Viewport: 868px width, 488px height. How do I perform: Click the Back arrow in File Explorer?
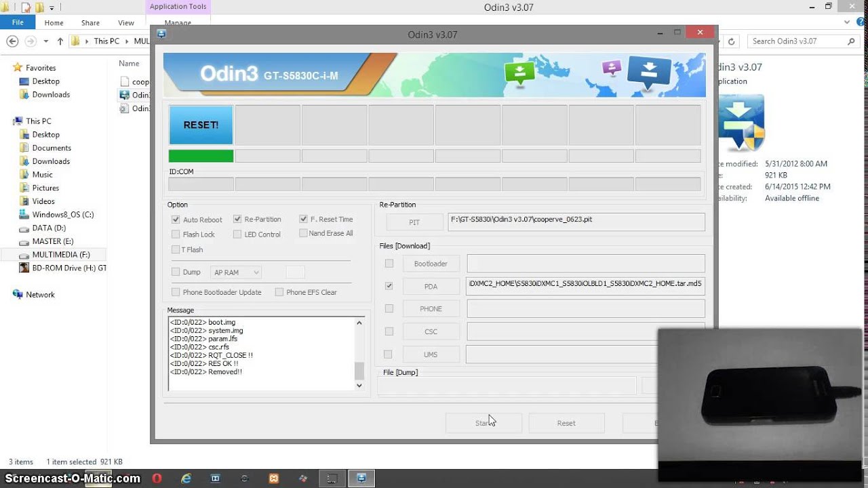(x=12, y=41)
